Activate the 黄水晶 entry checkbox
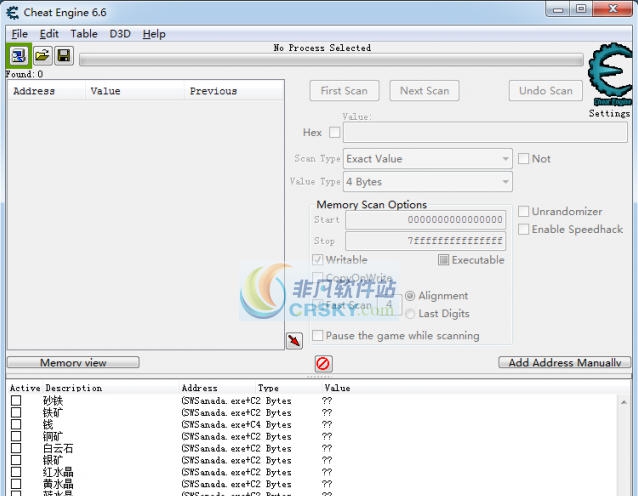 coord(16,484)
